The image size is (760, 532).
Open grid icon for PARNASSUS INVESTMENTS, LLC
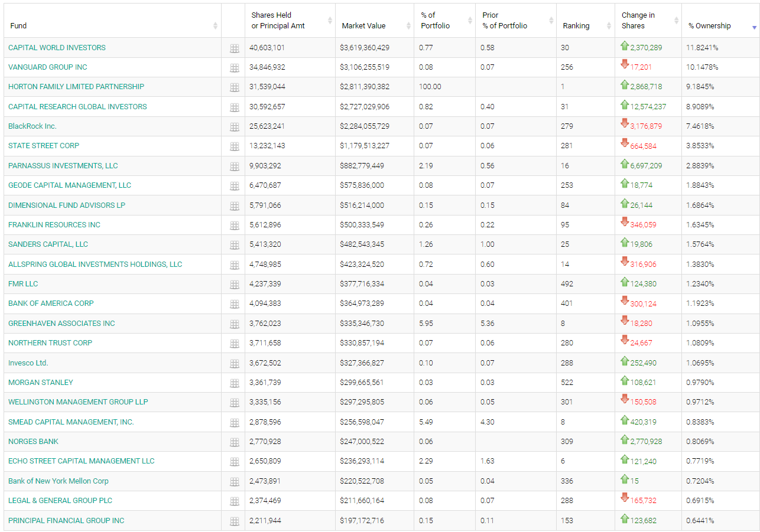click(x=234, y=167)
